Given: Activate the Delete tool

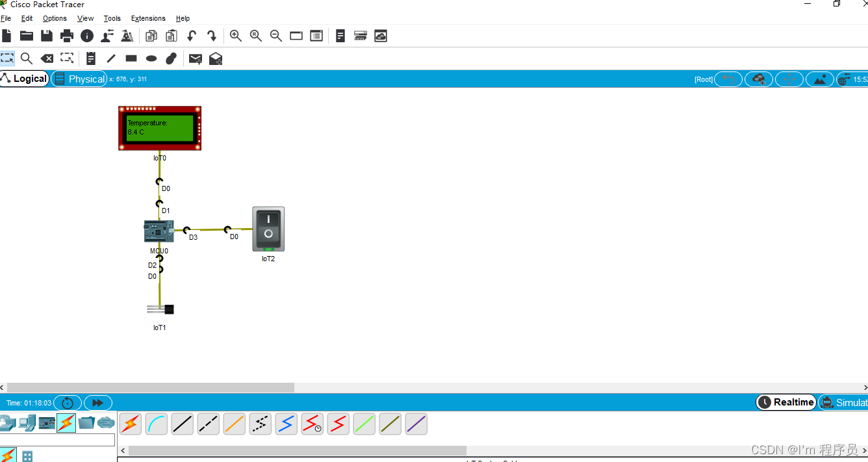Looking at the screenshot, I should [47, 58].
